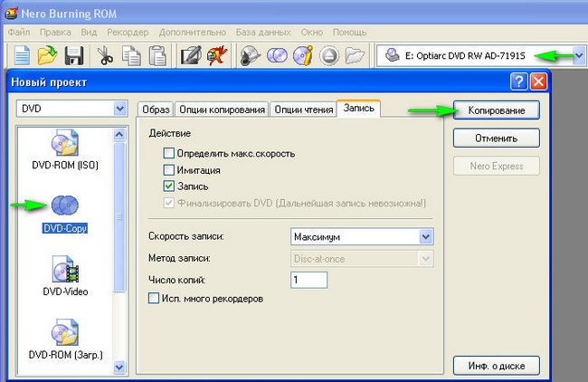
Task: Open the Дополнительно menu
Action: coord(193,33)
